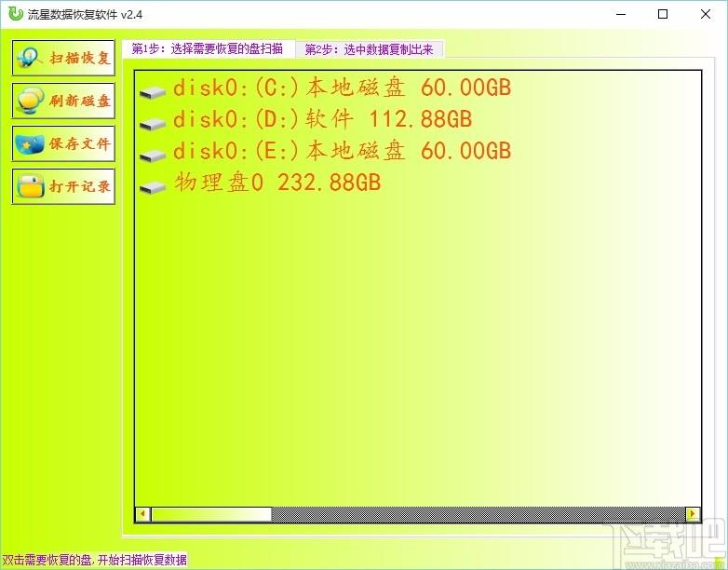Switch to 第1步：选择需要恢复的盘扫描 tab
Viewport: 728px width, 570px height.
click(x=208, y=48)
